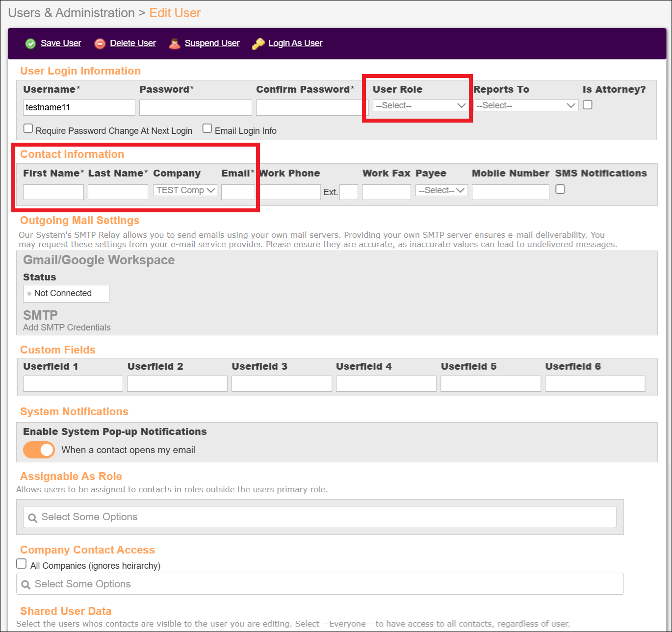Open the Company dropdown showing TEST Comp
Image resolution: width=672 pixels, height=632 pixels.
pyautogui.click(x=185, y=190)
